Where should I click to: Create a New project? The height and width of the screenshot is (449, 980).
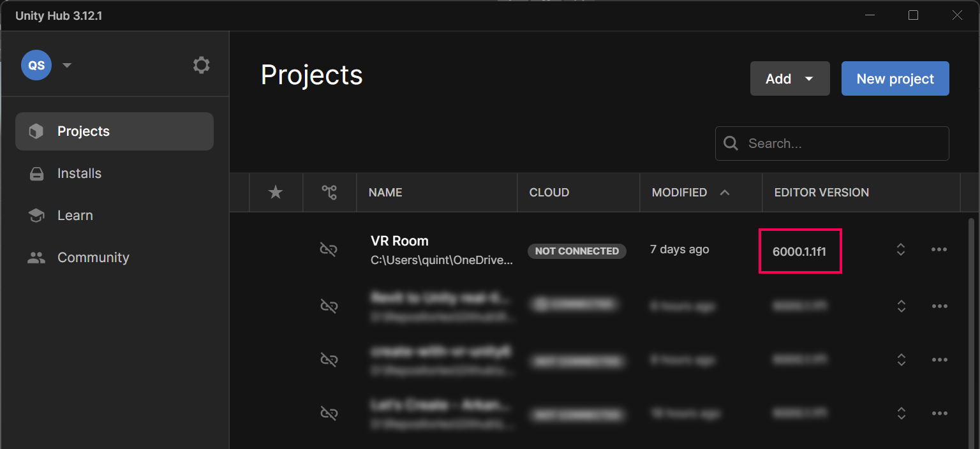pyautogui.click(x=895, y=78)
